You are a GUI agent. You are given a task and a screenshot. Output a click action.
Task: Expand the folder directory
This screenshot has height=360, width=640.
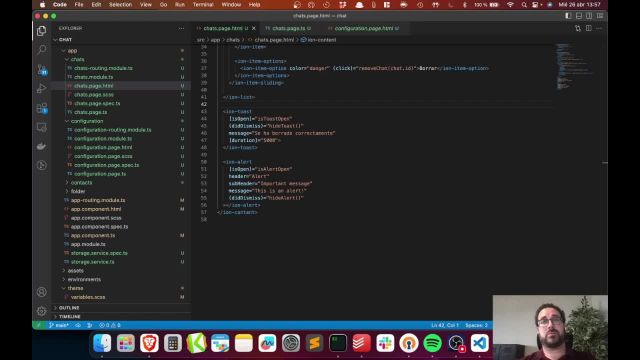pos(78,191)
